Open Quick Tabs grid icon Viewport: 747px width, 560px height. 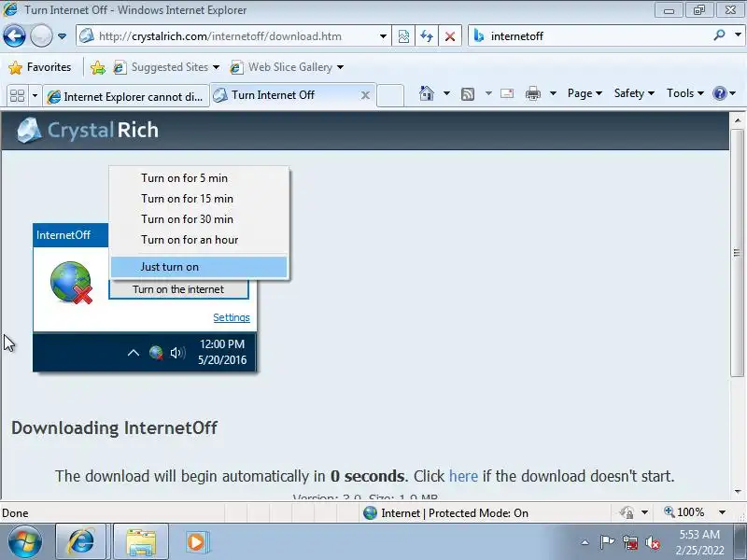[x=17, y=96]
